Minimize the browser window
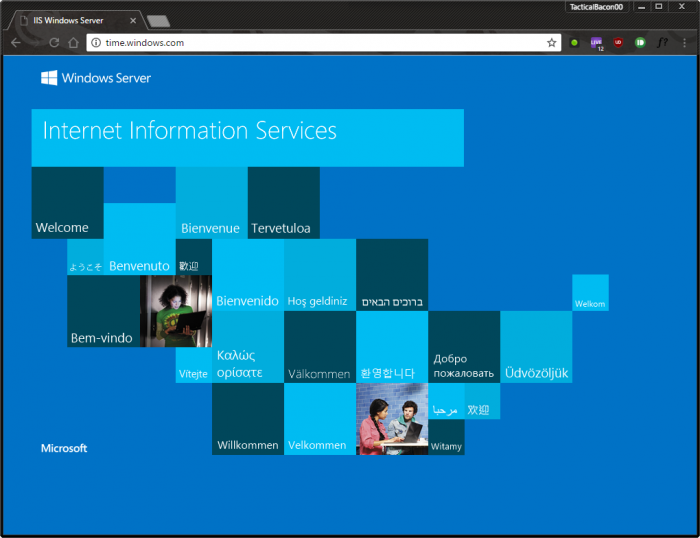The width and height of the screenshot is (700, 538). [642, 7]
